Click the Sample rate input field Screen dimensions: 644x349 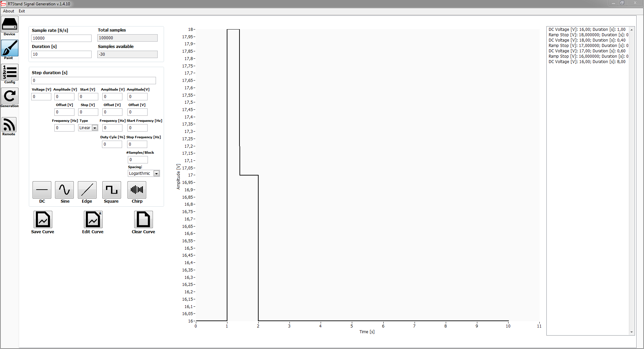tap(61, 38)
